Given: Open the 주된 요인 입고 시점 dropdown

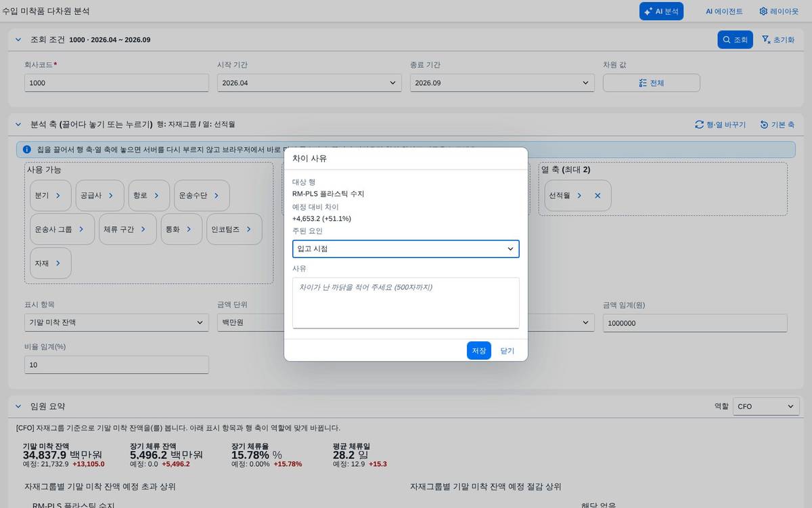Looking at the screenshot, I should coord(406,249).
